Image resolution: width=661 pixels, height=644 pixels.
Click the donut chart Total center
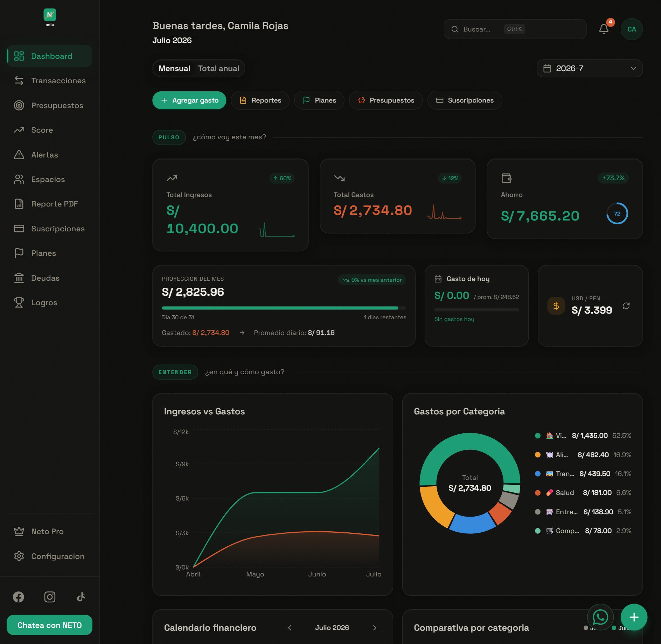470,483
